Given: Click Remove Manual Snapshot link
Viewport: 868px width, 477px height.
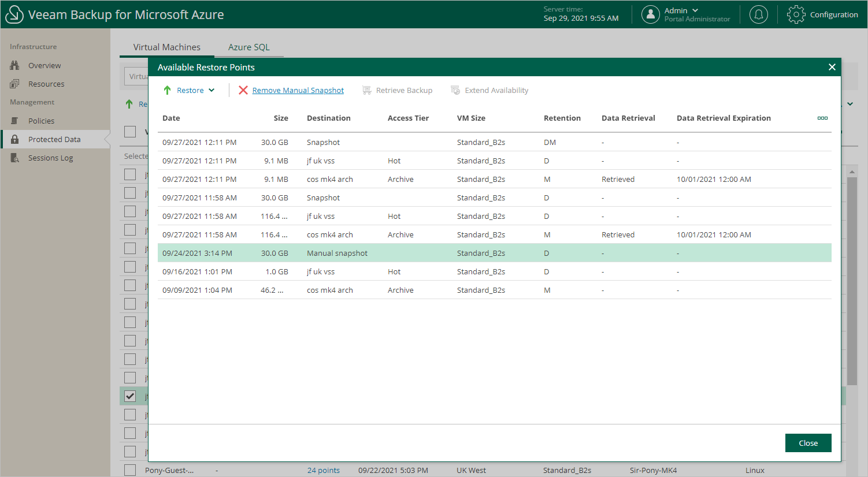Looking at the screenshot, I should (x=298, y=90).
